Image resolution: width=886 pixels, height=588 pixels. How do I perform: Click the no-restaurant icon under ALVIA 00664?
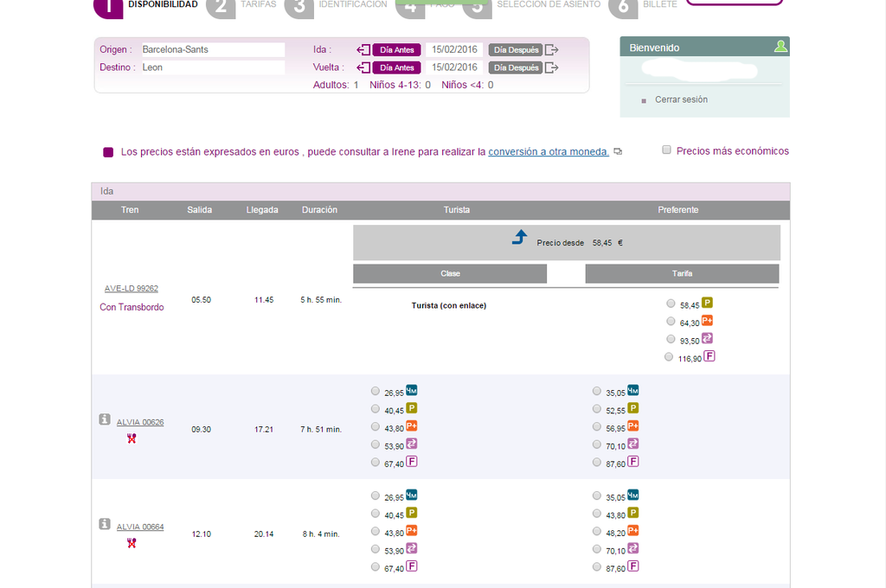132,543
